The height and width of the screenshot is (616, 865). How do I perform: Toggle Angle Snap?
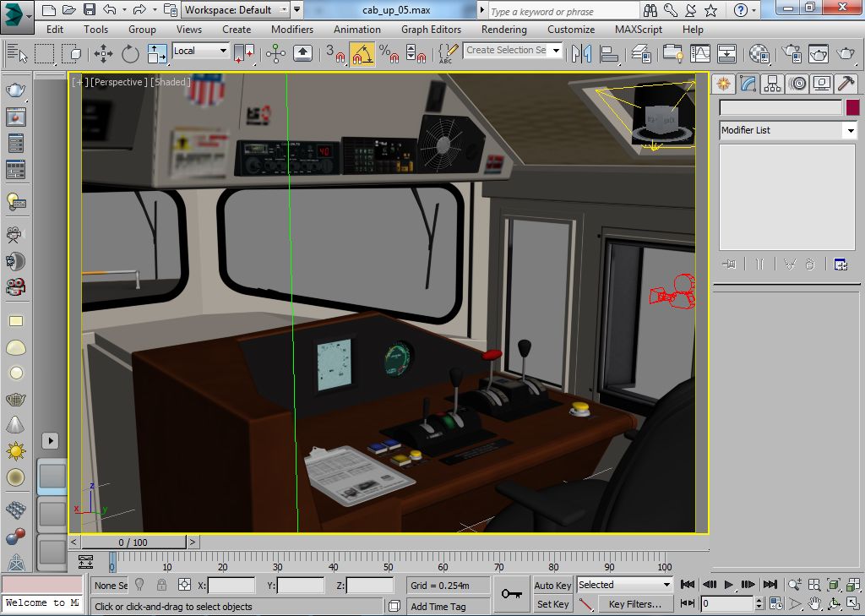(362, 53)
